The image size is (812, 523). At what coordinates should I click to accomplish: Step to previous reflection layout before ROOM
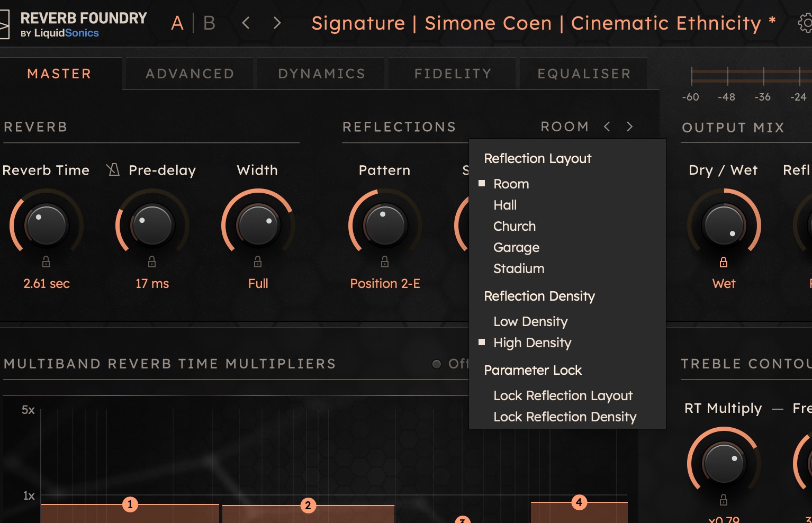point(607,127)
